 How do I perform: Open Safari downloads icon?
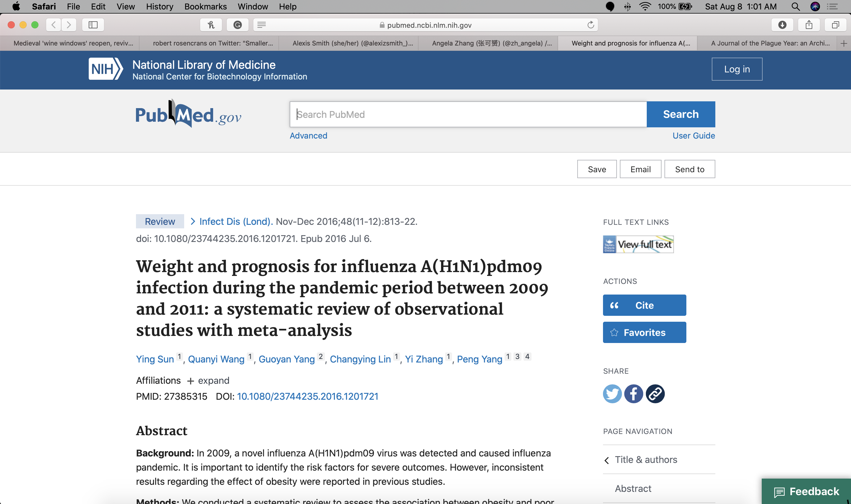782,25
